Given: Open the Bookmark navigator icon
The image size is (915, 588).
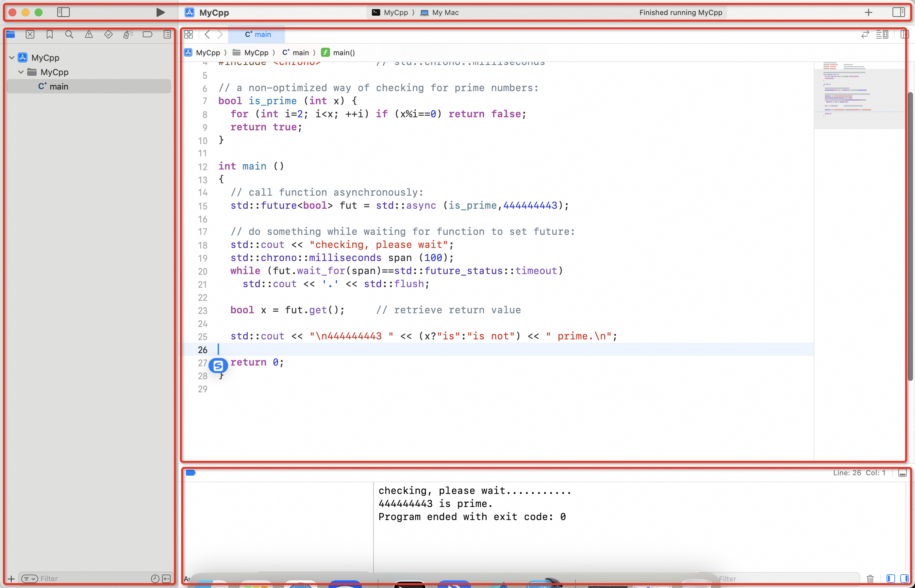Looking at the screenshot, I should (50, 35).
